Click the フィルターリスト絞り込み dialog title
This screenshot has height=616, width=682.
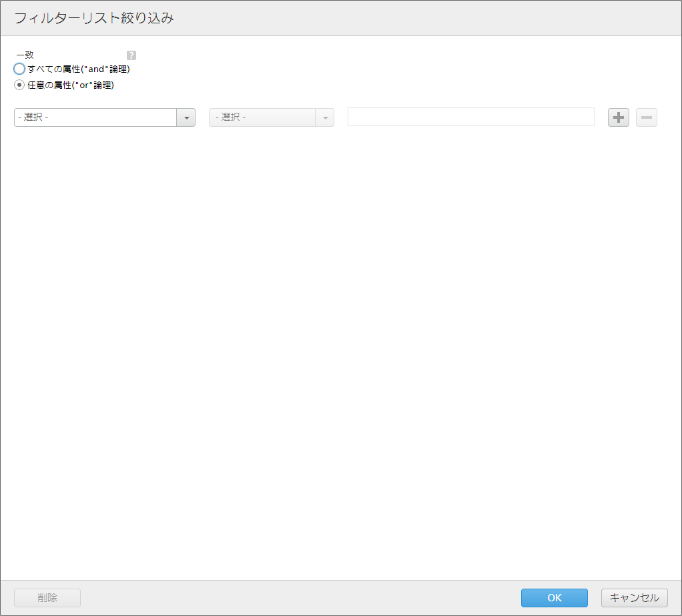point(94,18)
